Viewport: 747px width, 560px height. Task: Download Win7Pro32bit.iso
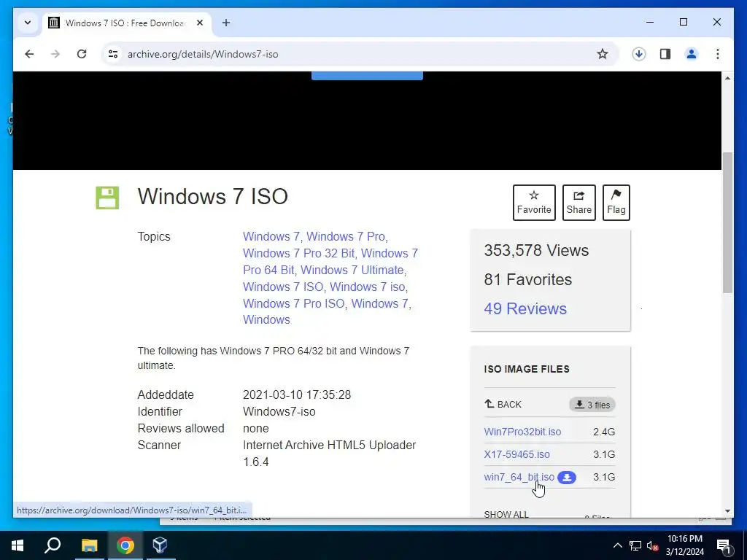[x=522, y=432]
